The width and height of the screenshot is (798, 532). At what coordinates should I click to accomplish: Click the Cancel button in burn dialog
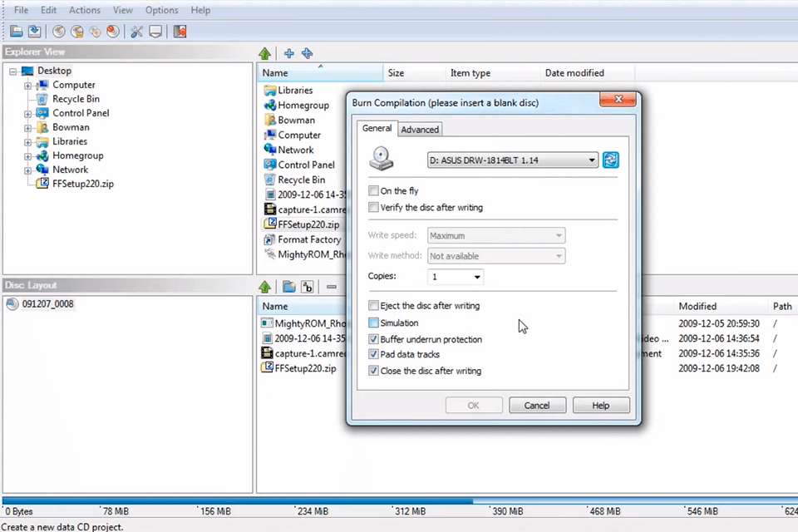point(536,406)
